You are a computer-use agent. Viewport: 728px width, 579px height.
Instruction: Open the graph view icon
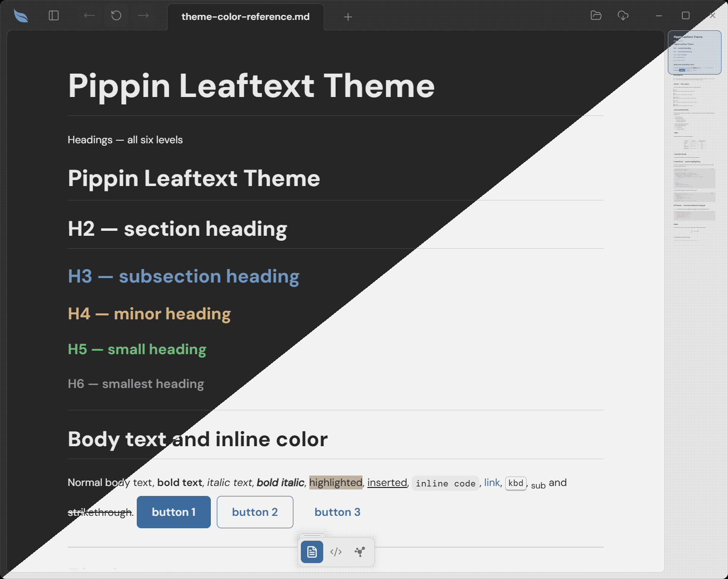(360, 552)
